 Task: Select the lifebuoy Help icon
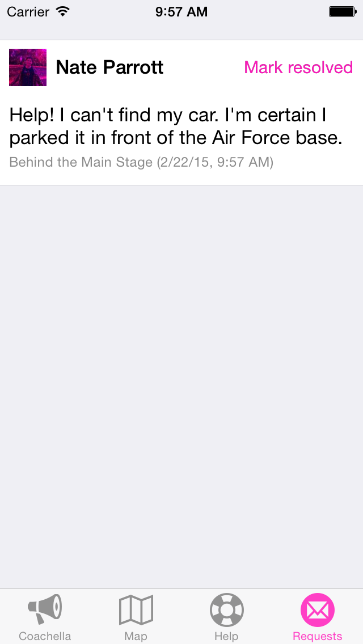click(x=226, y=610)
